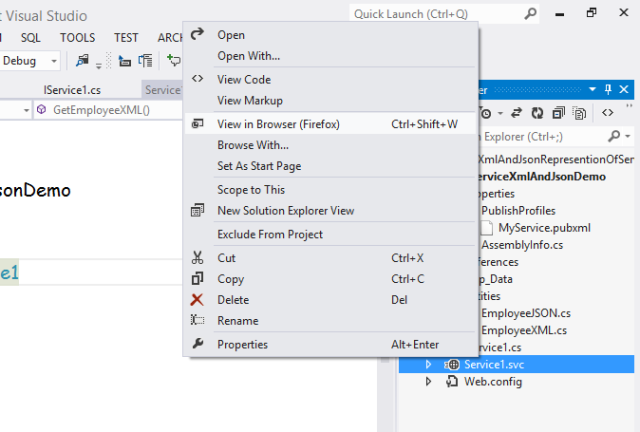640x432 pixels.
Task: Choose Open With... from the context menu
Action: [331, 56]
